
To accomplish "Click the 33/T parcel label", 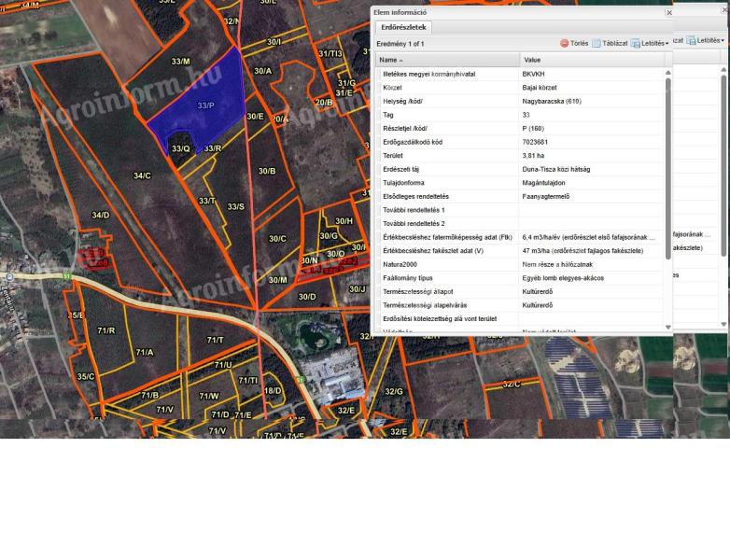I will (206, 201).
